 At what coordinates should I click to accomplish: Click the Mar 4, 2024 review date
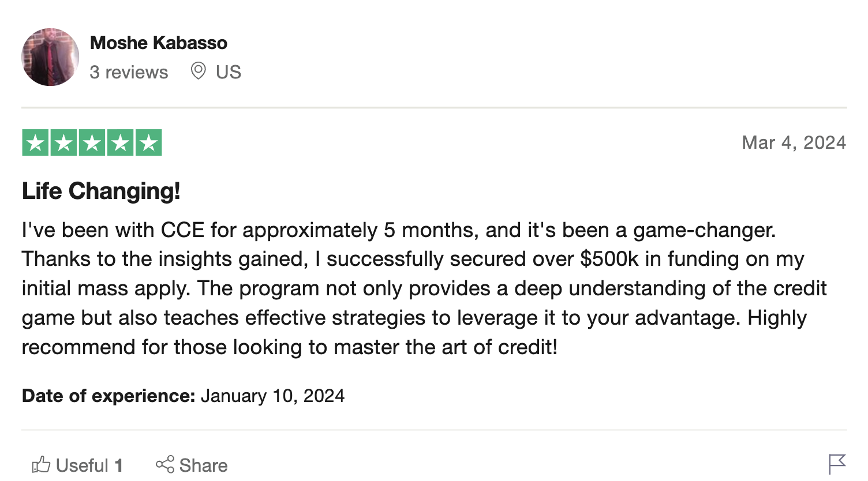[794, 142]
